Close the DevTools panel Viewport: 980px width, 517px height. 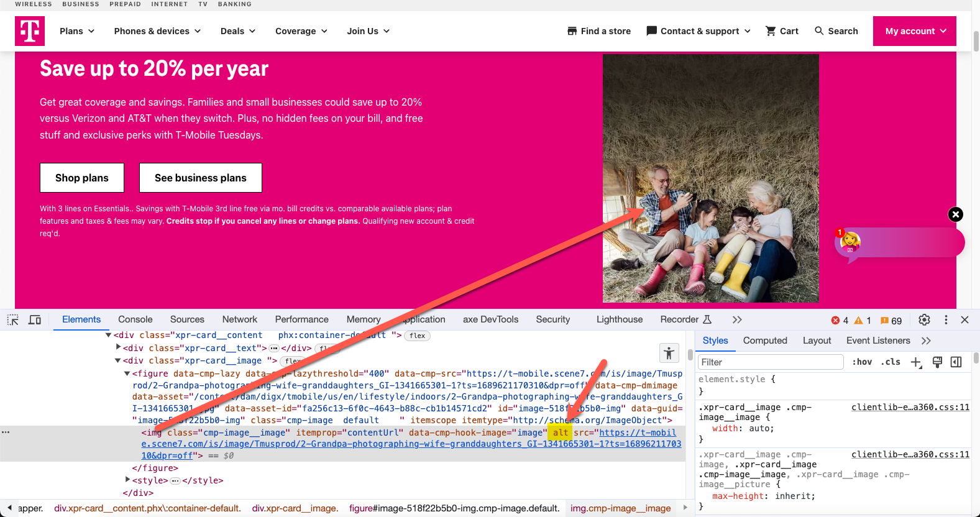click(x=964, y=319)
